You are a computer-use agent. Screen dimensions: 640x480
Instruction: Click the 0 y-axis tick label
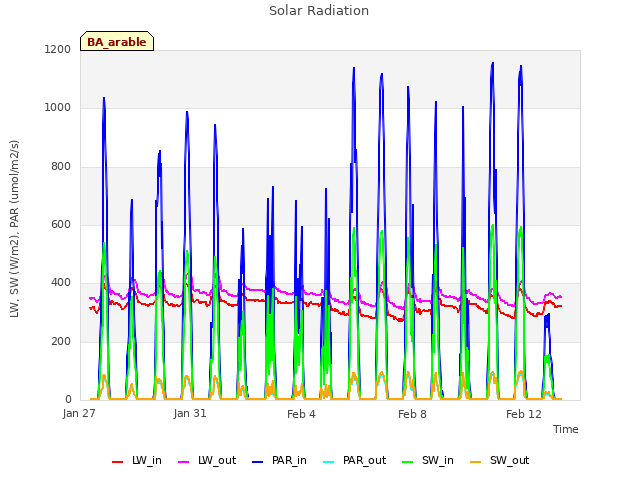(68, 400)
